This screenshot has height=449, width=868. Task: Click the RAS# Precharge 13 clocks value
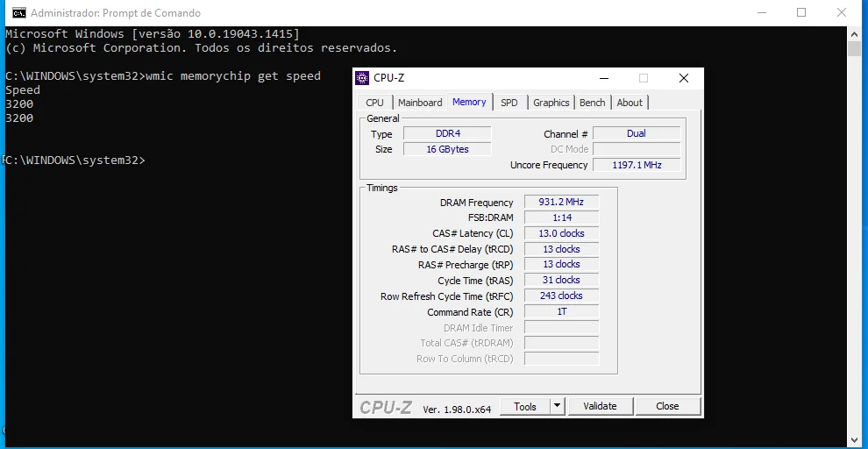[561, 264]
